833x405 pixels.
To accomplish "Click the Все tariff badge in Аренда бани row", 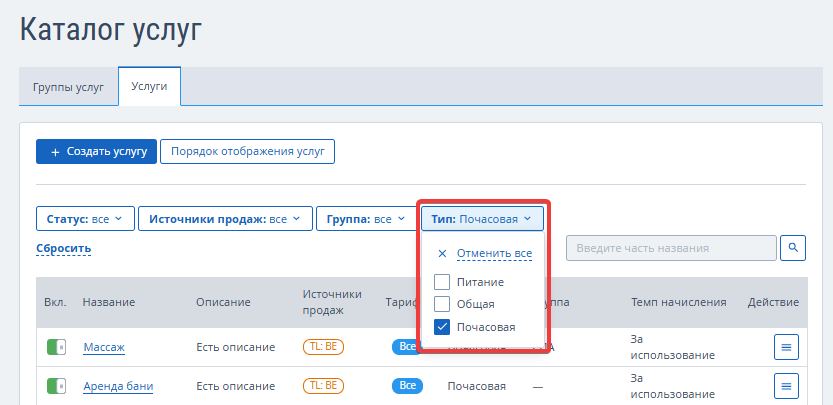I will pyautogui.click(x=407, y=386).
